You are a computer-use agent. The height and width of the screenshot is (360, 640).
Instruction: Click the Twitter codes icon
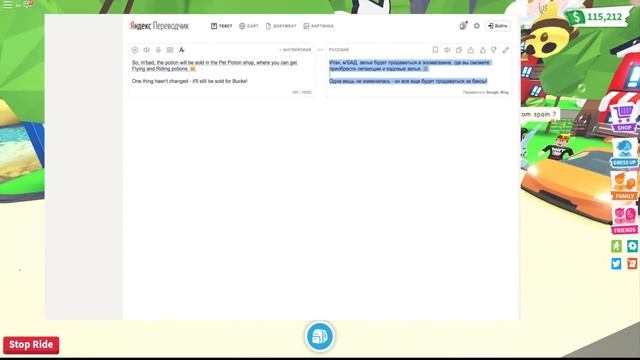coord(616,264)
